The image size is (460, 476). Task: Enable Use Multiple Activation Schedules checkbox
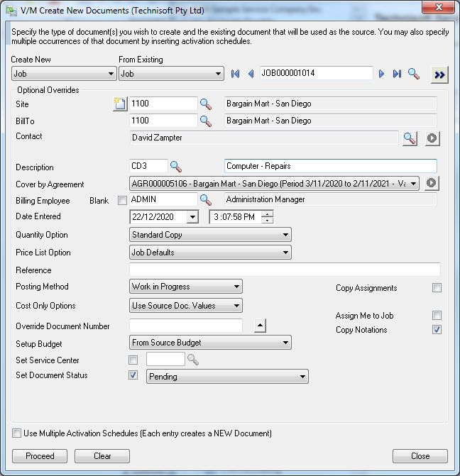click(x=16, y=433)
